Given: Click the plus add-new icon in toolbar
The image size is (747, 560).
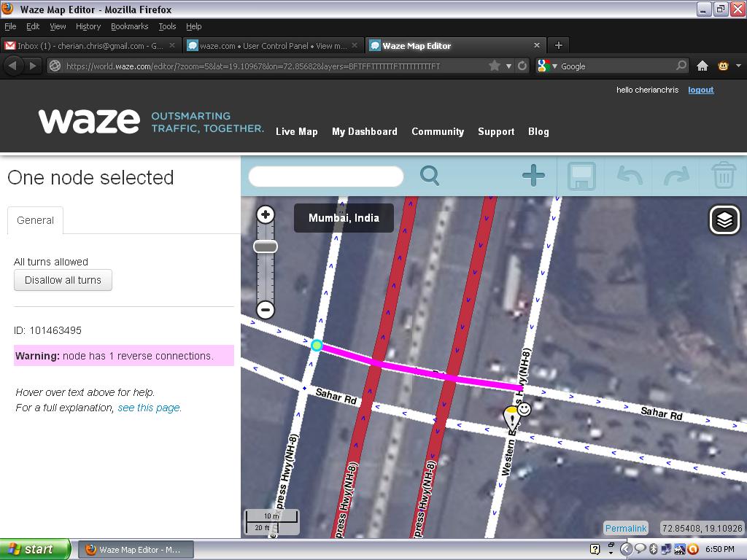Looking at the screenshot, I should coord(533,176).
